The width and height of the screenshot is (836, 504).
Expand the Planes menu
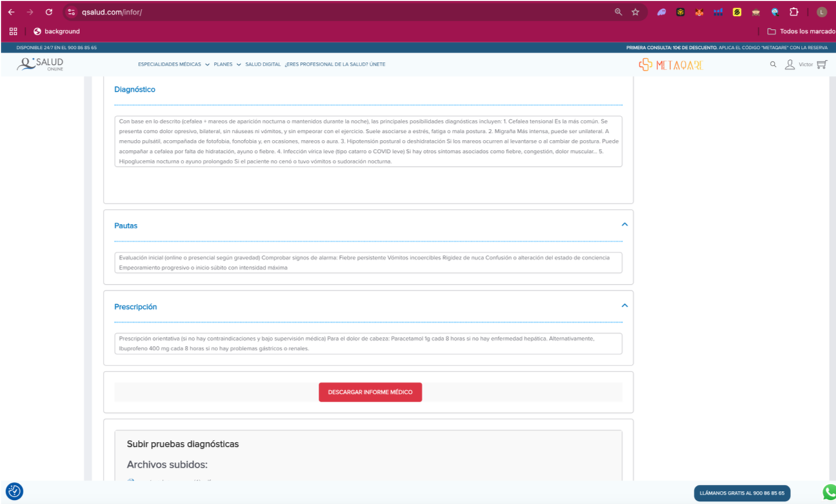click(x=227, y=64)
